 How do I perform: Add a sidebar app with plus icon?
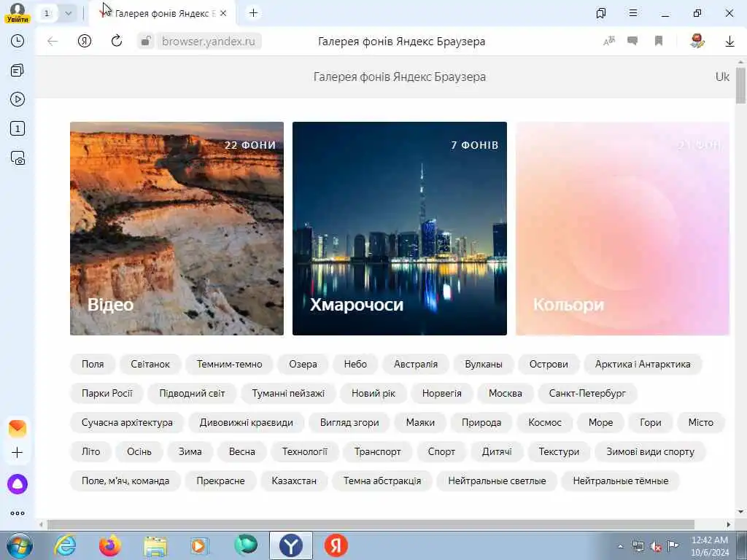point(18,452)
